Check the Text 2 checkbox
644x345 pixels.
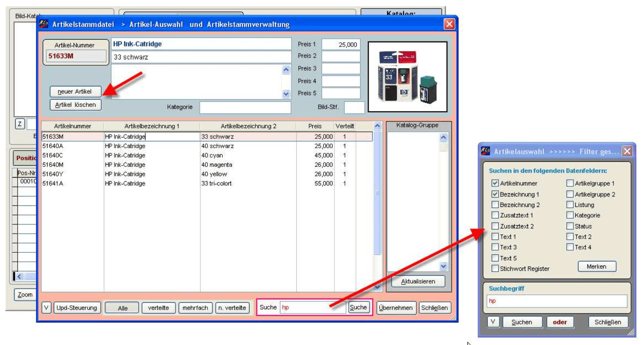tap(570, 237)
